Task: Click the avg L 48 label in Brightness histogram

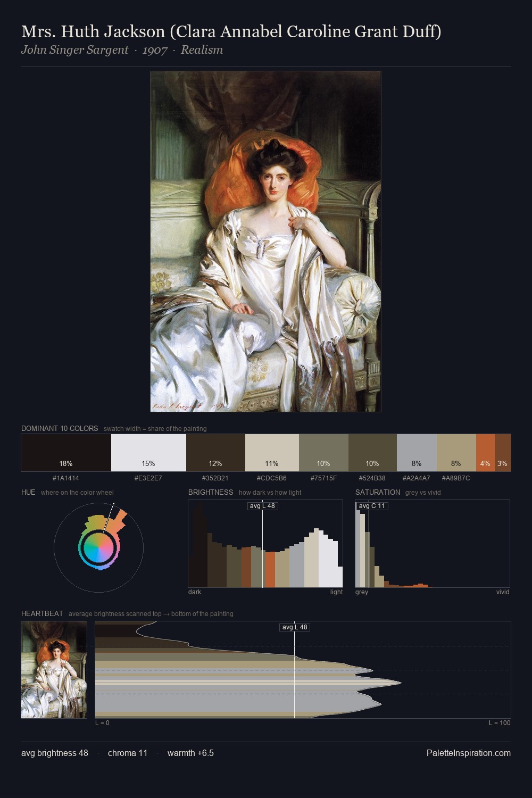Action: click(263, 506)
